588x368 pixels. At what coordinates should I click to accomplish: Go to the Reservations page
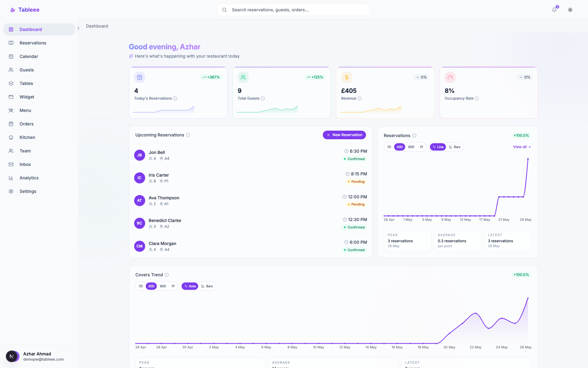click(x=39, y=43)
